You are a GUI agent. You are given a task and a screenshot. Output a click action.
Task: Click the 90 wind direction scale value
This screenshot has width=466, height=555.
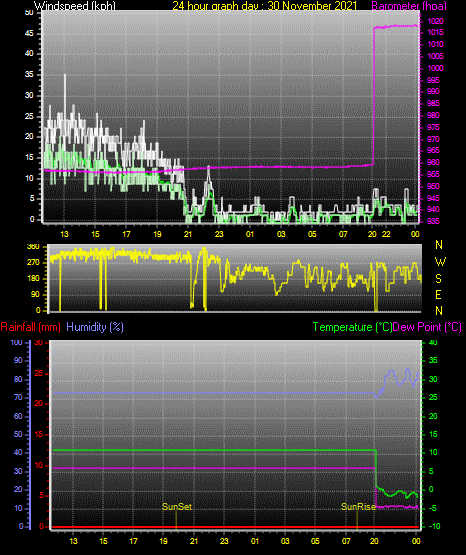coord(35,294)
